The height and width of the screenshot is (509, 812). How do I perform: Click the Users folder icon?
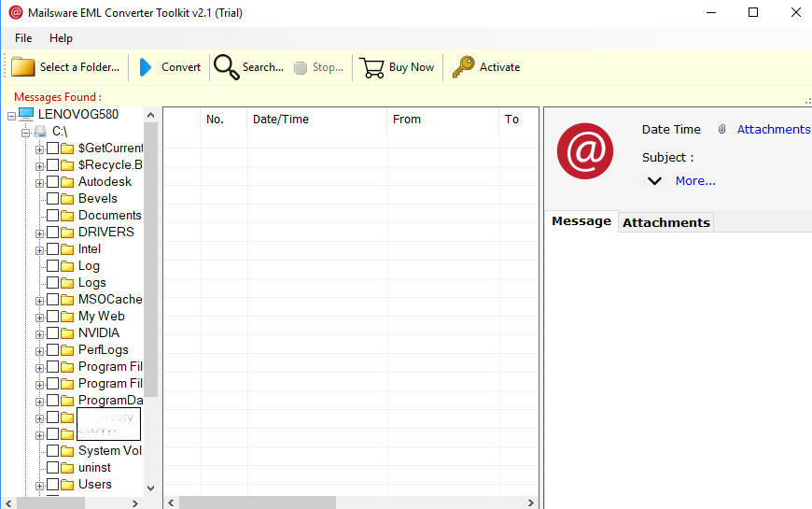[67, 485]
